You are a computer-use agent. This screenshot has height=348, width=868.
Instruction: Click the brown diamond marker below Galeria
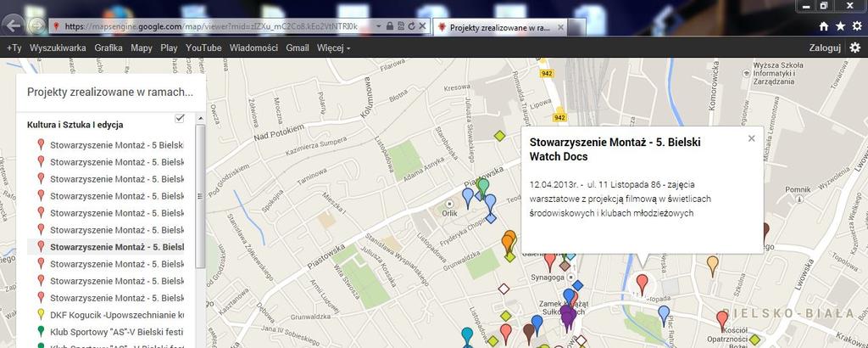tap(564, 266)
